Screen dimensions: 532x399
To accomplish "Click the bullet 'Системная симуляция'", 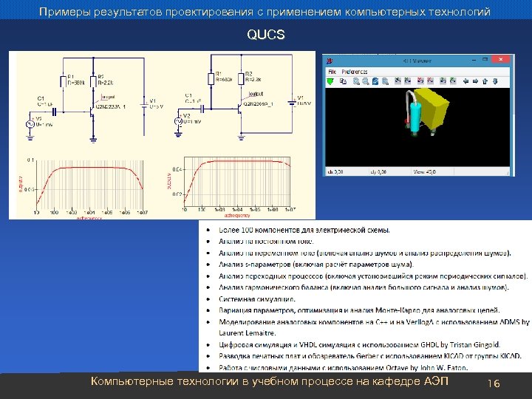I will pos(257,299).
